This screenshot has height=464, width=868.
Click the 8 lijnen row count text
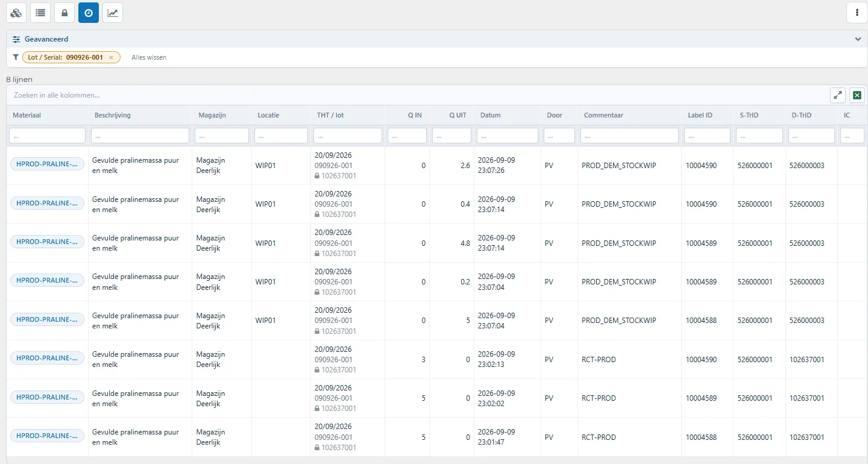tap(19, 80)
